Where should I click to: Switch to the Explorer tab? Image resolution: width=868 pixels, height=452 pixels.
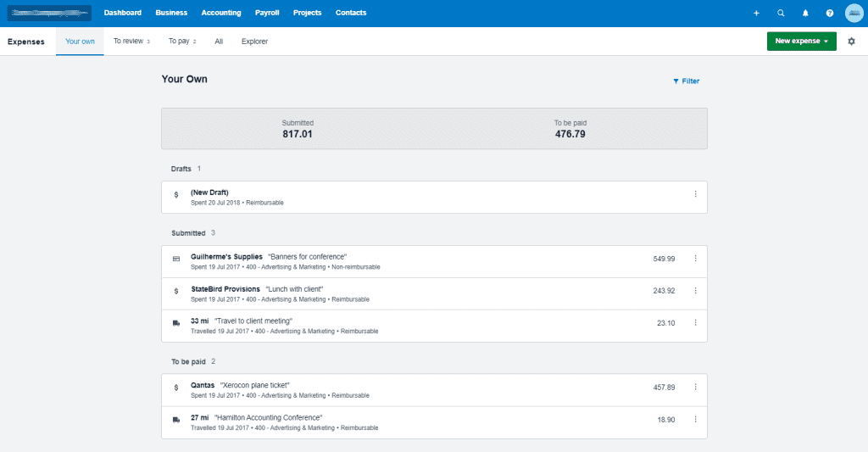pyautogui.click(x=254, y=42)
